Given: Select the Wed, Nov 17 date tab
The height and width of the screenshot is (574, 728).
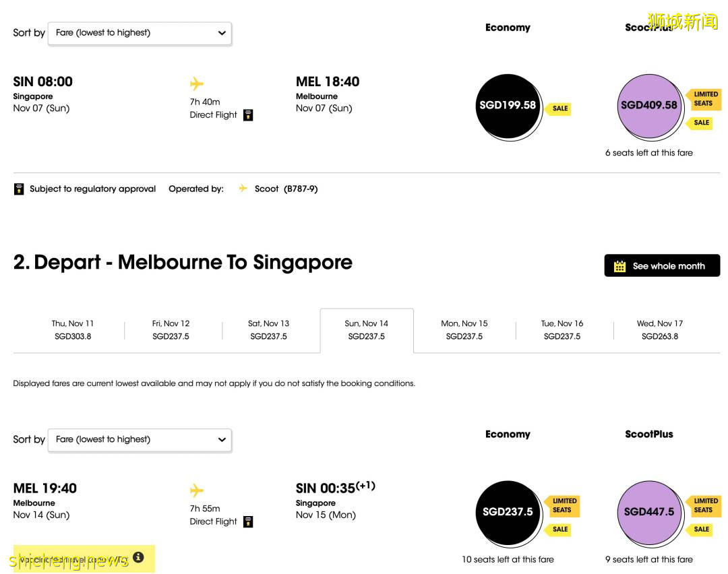Looking at the screenshot, I should pyautogui.click(x=659, y=330).
